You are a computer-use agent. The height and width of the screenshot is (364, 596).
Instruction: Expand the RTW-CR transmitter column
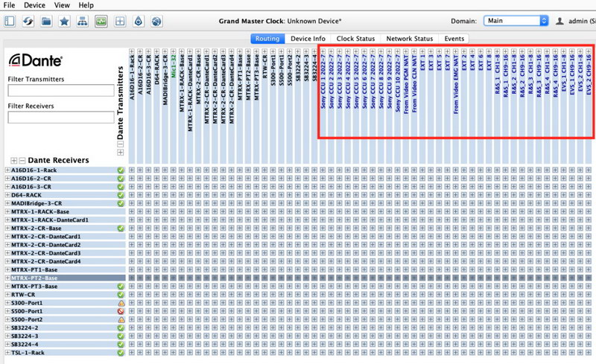point(264,51)
